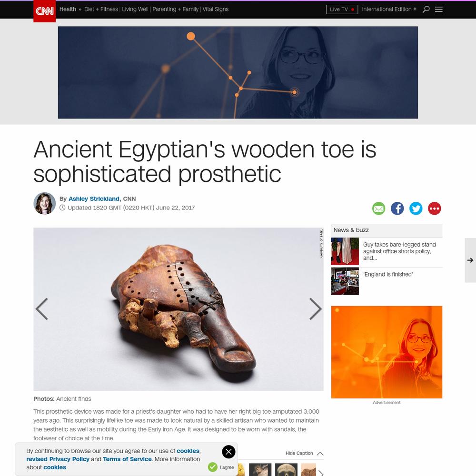Share article on Twitter

coord(416,208)
